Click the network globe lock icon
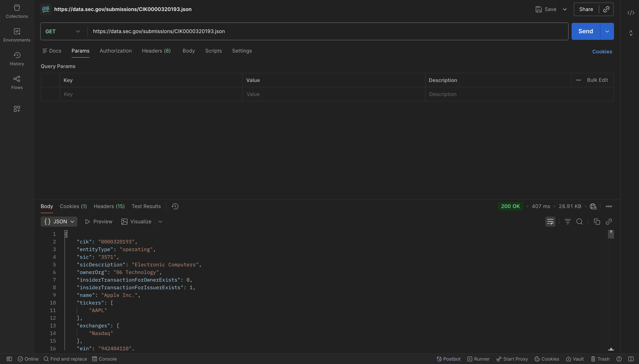Viewport: 639px width, 364px height. 593,206
